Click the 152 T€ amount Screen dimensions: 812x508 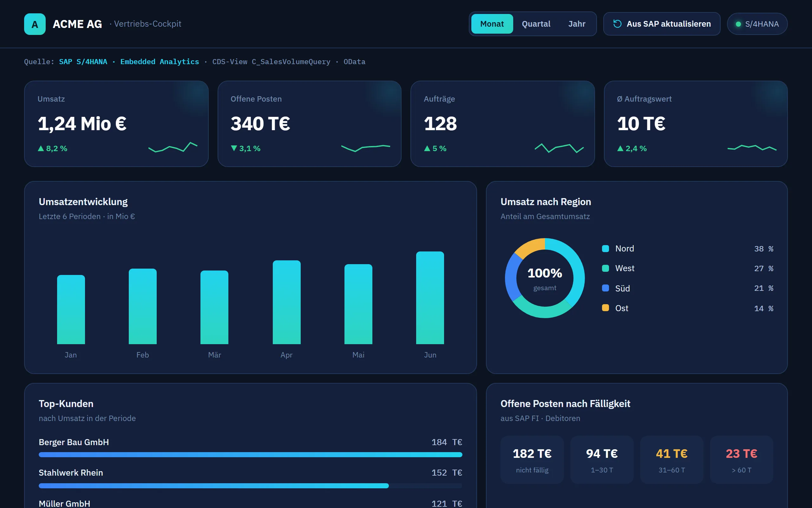pyautogui.click(x=447, y=473)
